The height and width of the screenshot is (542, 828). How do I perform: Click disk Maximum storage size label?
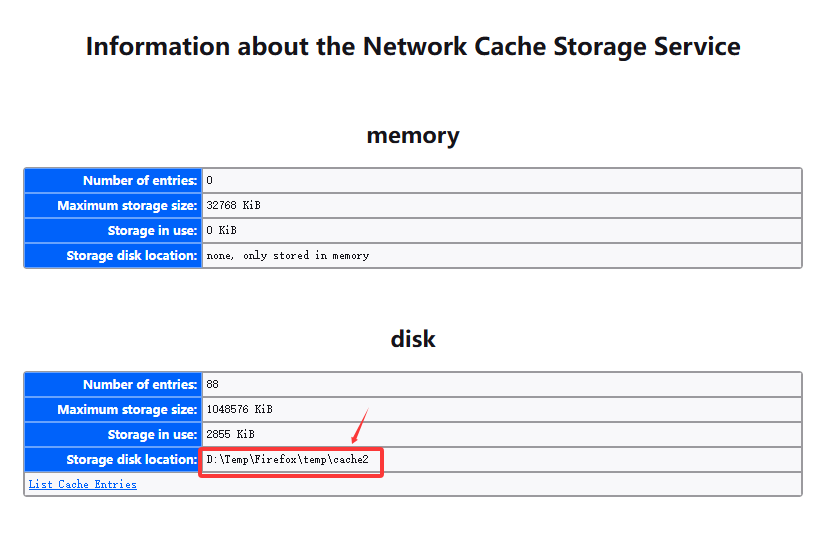[x=127, y=409]
